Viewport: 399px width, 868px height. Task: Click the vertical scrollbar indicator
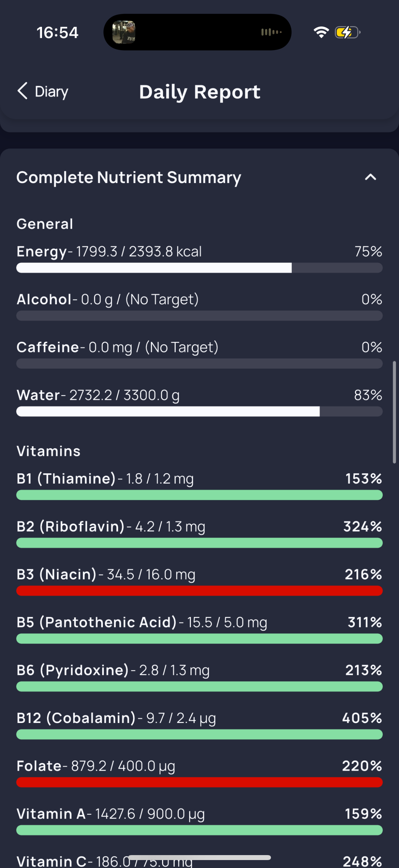394,412
